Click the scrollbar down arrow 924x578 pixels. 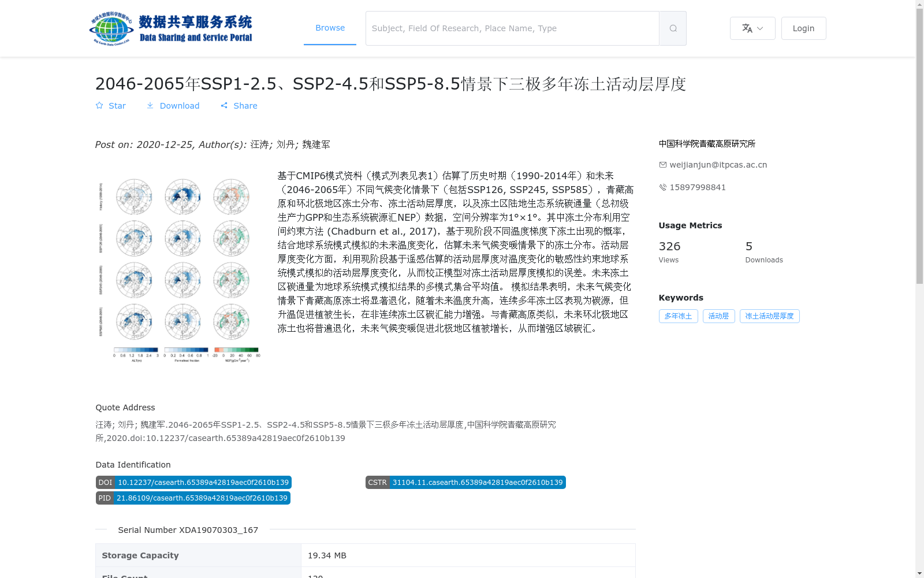(x=919, y=573)
